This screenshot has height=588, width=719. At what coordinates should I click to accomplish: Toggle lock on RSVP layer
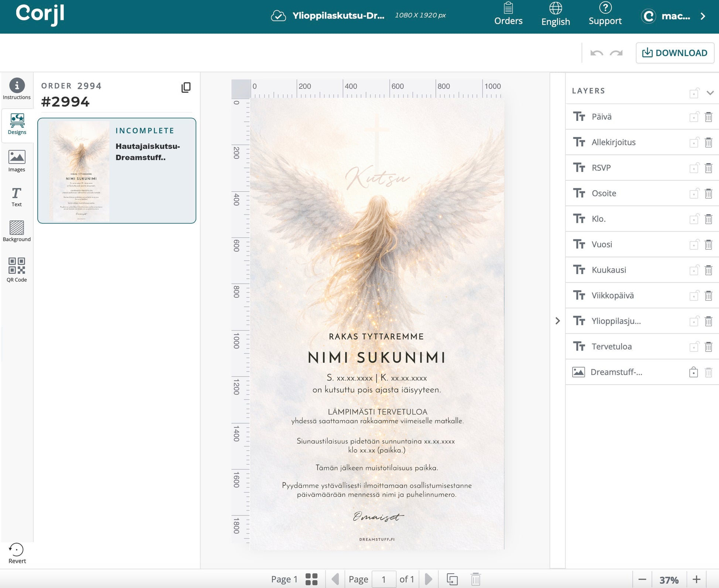click(694, 168)
